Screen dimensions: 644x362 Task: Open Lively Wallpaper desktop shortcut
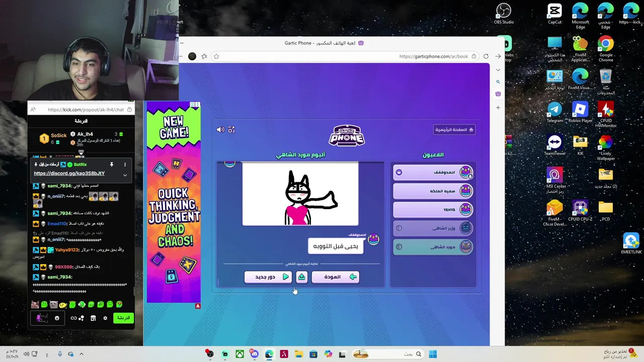(606, 147)
